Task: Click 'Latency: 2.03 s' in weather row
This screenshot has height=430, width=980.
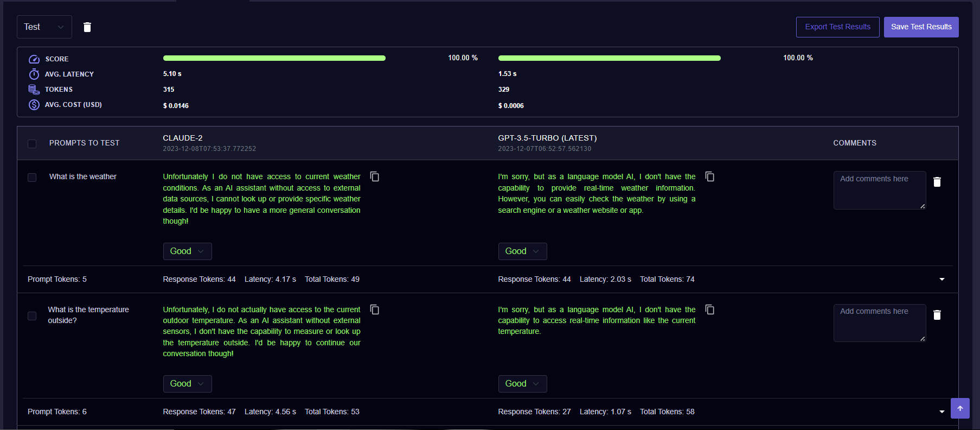Action: tap(605, 279)
